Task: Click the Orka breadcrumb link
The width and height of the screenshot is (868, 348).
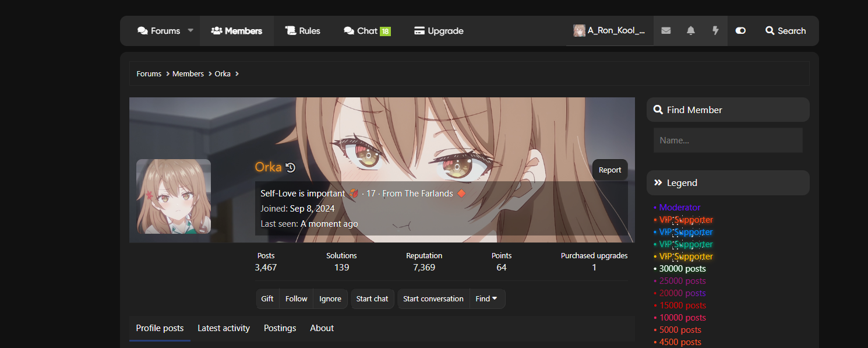Action: [x=223, y=74]
